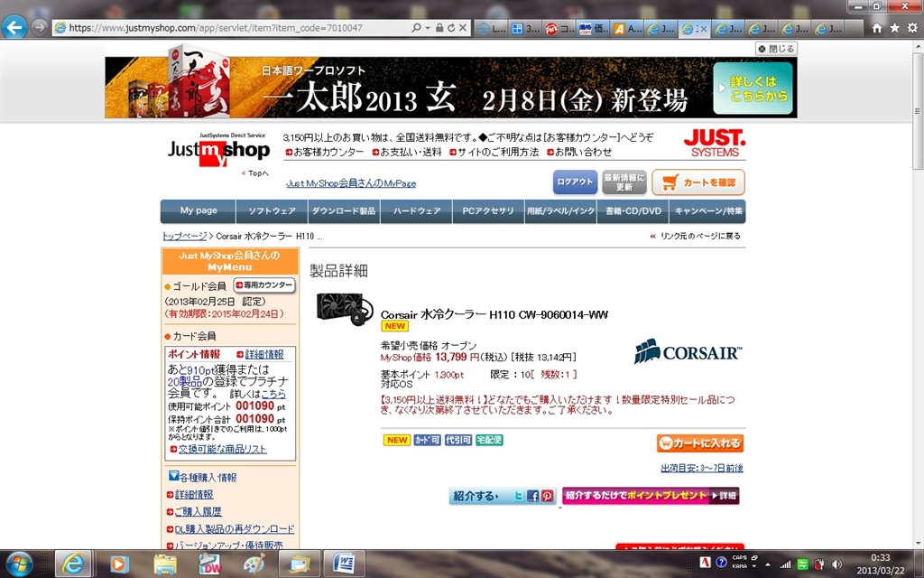Click 出荷目安:3~7日前後 link
This screenshot has width=924, height=578.
702,469
